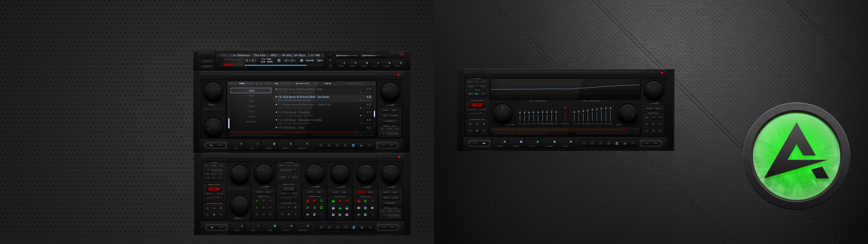This screenshot has height=244, width=868.
Task: Click DEL minus button in playlist window toolbar
Action: tap(253, 145)
